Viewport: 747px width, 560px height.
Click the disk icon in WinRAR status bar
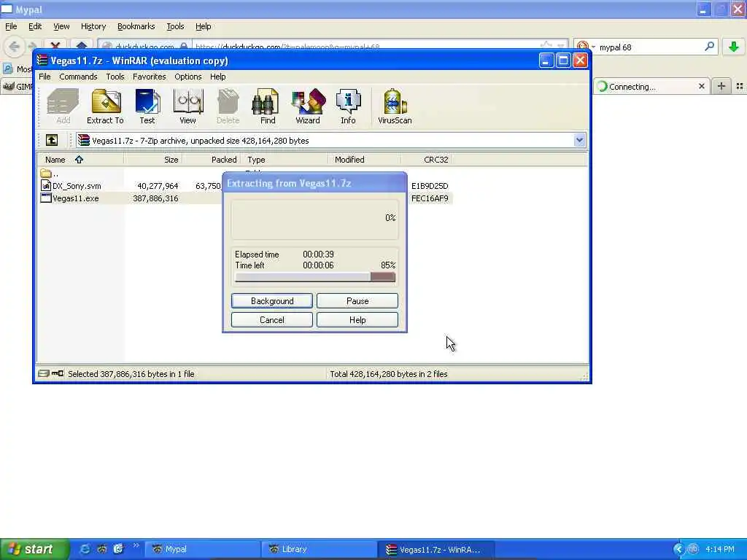click(43, 374)
